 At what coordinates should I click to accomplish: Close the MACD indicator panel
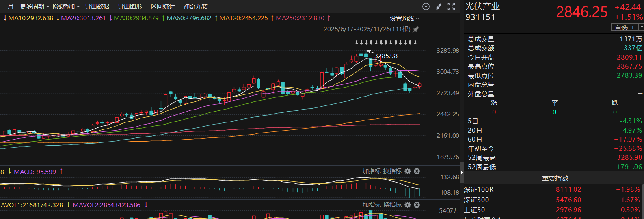(x=417, y=171)
